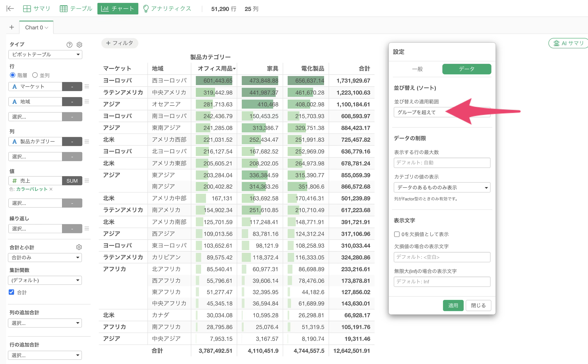Add a new chart with plus icon
The image size is (588, 364).
(x=12, y=27)
